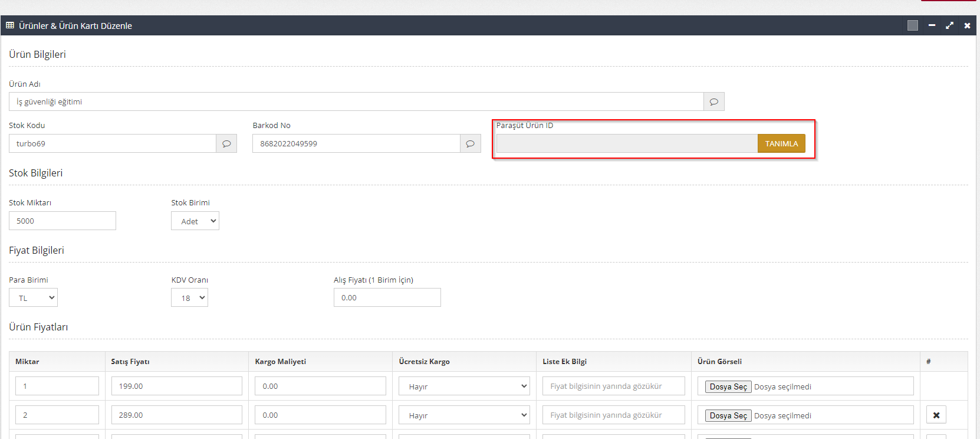Screen dimensions: 980x439
Task: Click Dosya Seç in the second price row
Action: [728, 415]
